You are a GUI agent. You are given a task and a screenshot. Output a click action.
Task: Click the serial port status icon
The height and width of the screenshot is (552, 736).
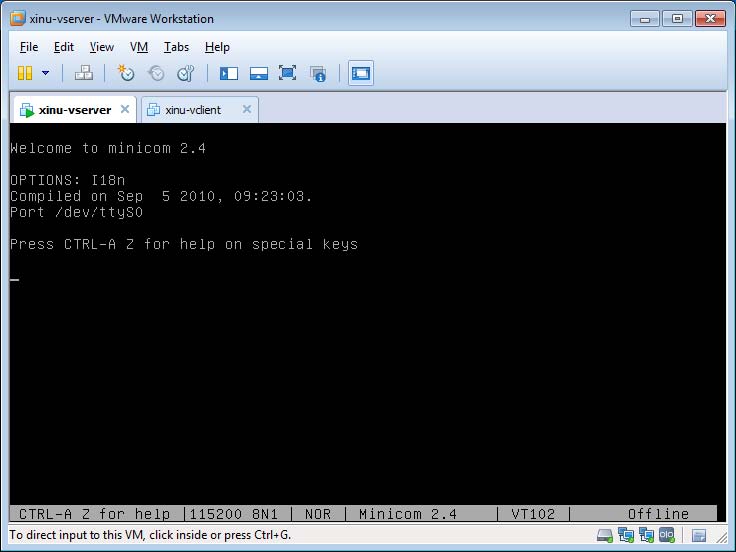tap(667, 535)
